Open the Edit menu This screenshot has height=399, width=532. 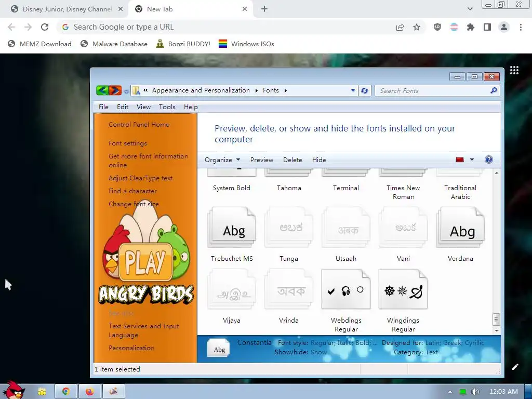(123, 107)
